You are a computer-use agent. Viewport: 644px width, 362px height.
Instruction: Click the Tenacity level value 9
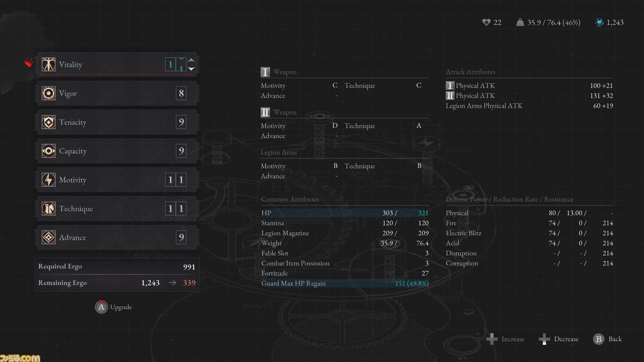(x=181, y=122)
